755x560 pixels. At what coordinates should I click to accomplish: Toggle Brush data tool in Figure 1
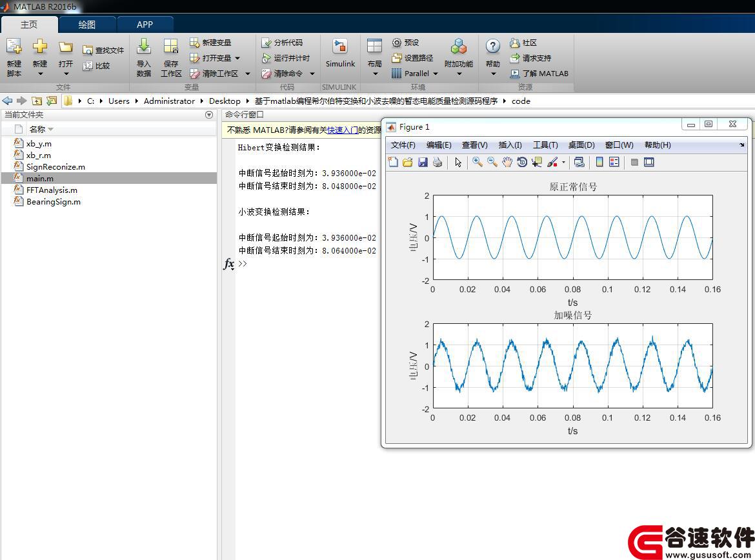point(552,163)
